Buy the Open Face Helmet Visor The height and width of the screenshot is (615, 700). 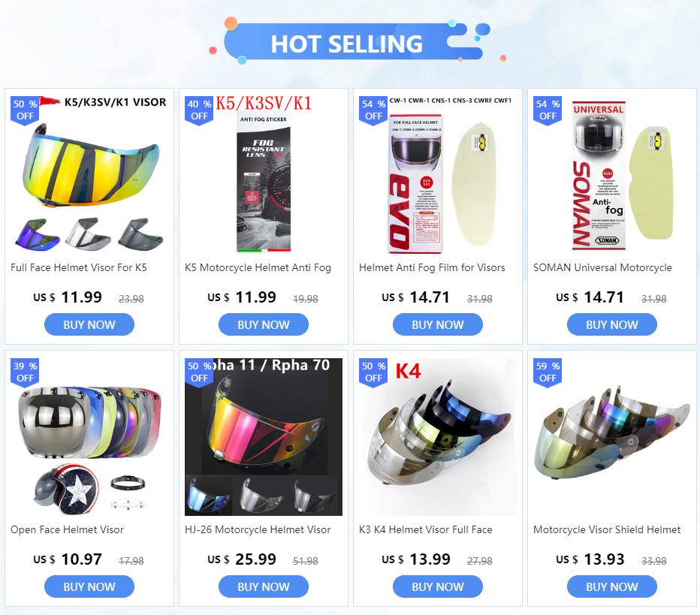pyautogui.click(x=89, y=586)
